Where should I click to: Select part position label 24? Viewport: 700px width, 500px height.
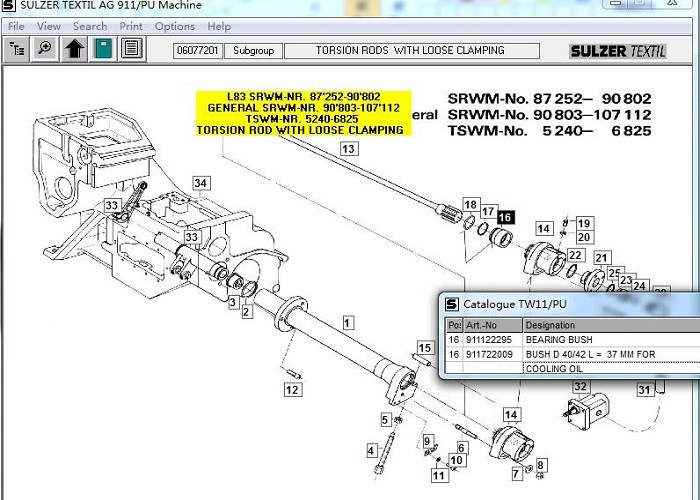[639, 286]
